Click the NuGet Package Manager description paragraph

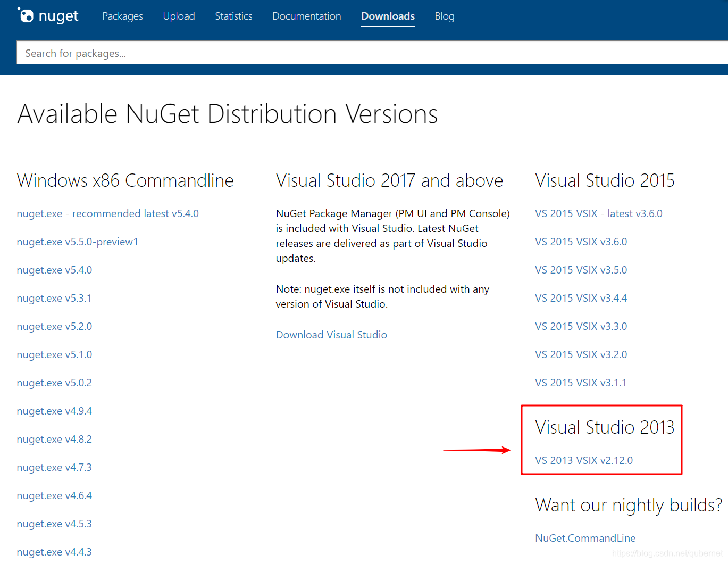pos(392,236)
